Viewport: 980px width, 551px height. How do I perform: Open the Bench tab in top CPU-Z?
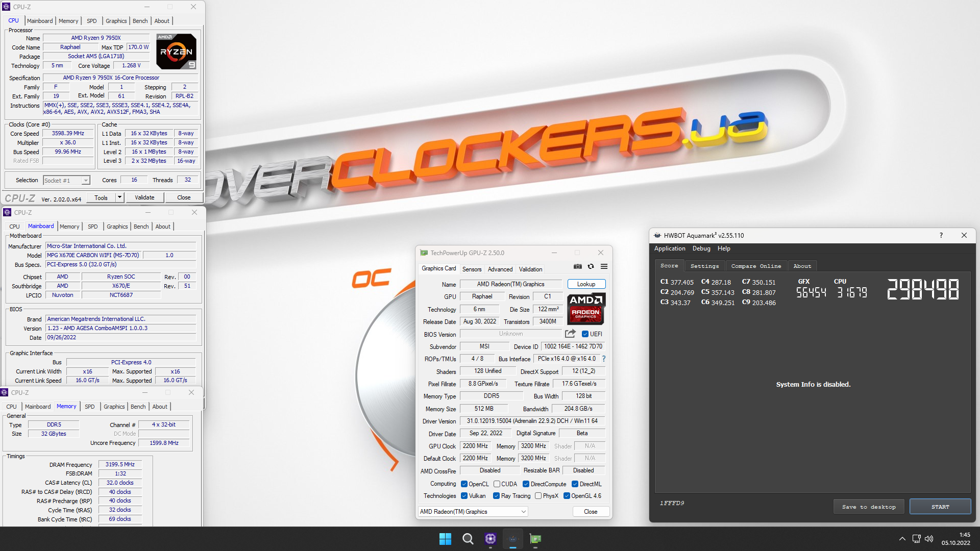140,21
